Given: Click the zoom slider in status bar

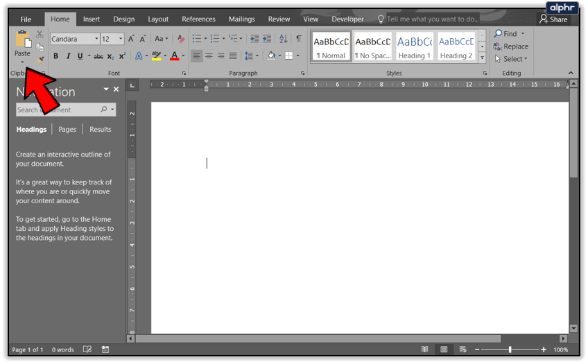Looking at the screenshot, I should click(x=510, y=350).
